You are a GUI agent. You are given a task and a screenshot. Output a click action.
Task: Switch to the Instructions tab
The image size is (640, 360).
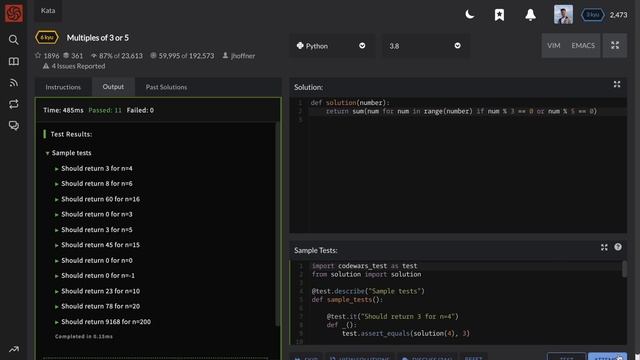point(63,87)
